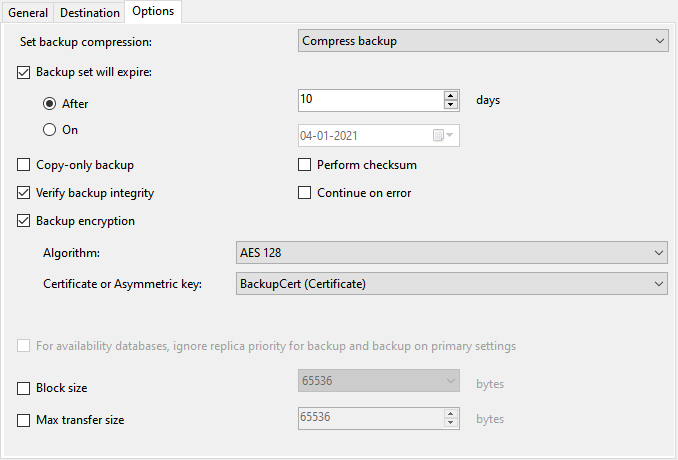Open Certificate or Asymmetric key dropdown
The width and height of the screenshot is (678, 460).
click(451, 284)
